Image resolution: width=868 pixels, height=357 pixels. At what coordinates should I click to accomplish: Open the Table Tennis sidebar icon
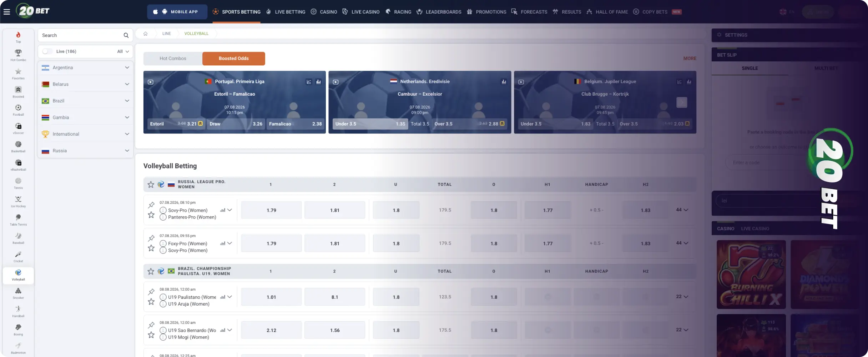pos(18,220)
